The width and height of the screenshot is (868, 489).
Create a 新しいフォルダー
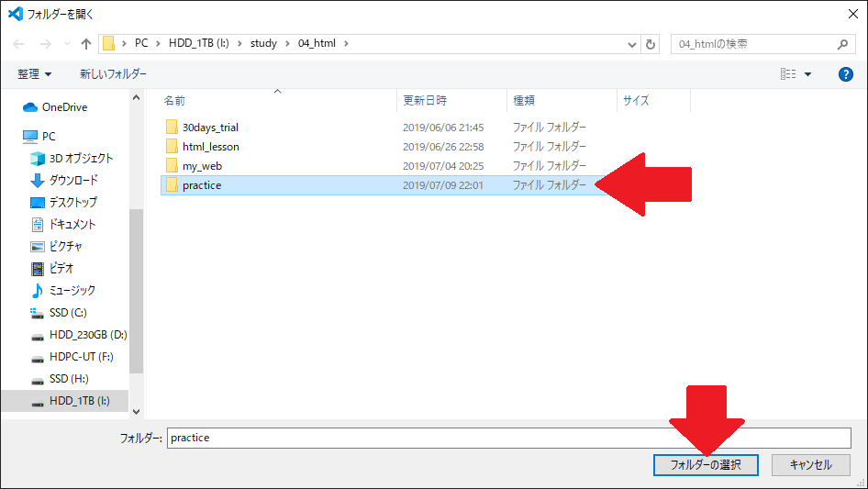113,73
